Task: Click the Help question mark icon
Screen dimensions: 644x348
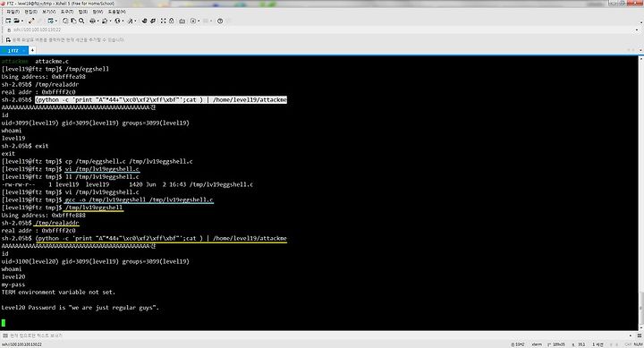Action: pyautogui.click(x=220, y=21)
